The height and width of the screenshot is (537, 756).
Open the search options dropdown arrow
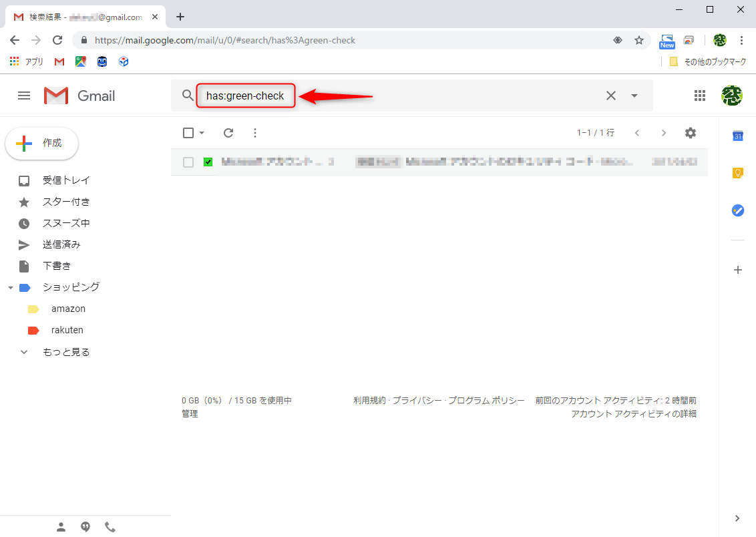pyautogui.click(x=633, y=96)
